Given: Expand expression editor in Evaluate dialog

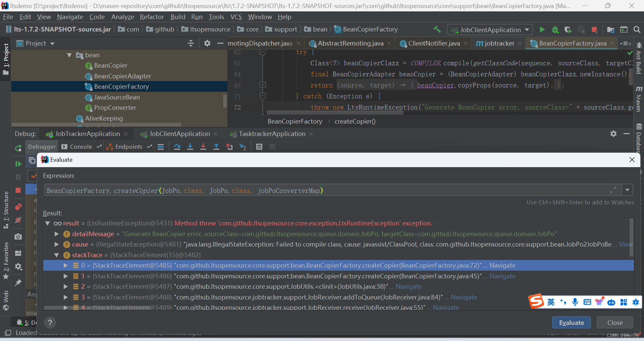Looking at the screenshot, I should [613, 190].
